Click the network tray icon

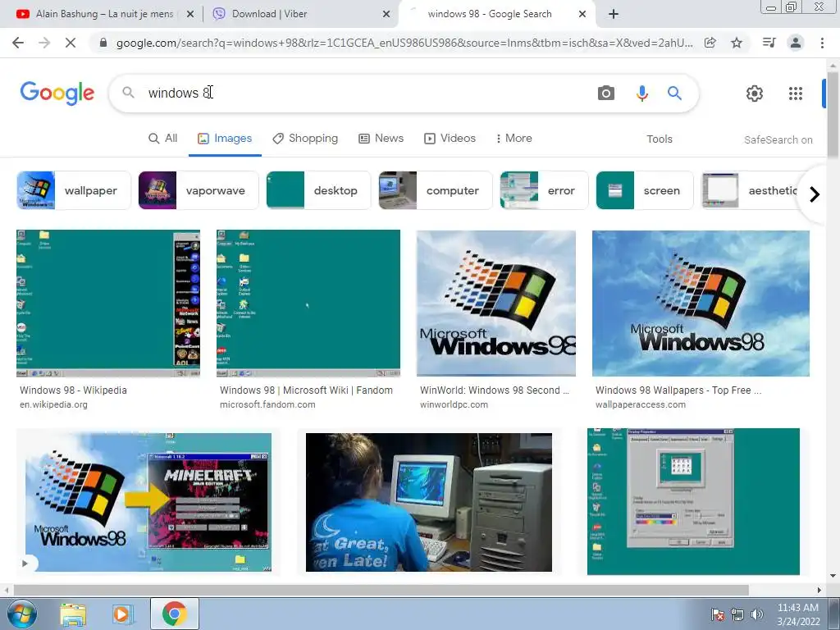coord(737,614)
